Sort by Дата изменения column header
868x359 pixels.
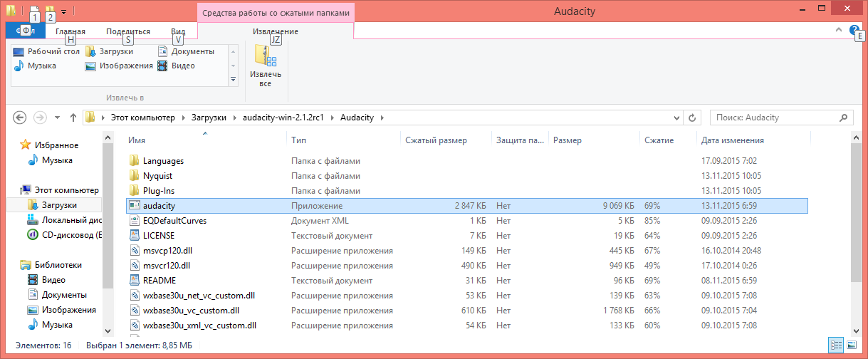pos(753,140)
